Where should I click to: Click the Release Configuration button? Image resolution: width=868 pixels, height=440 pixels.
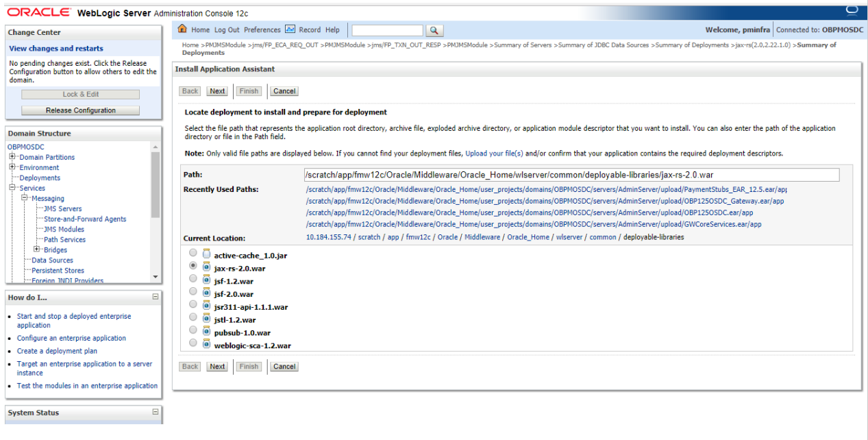[81, 110]
